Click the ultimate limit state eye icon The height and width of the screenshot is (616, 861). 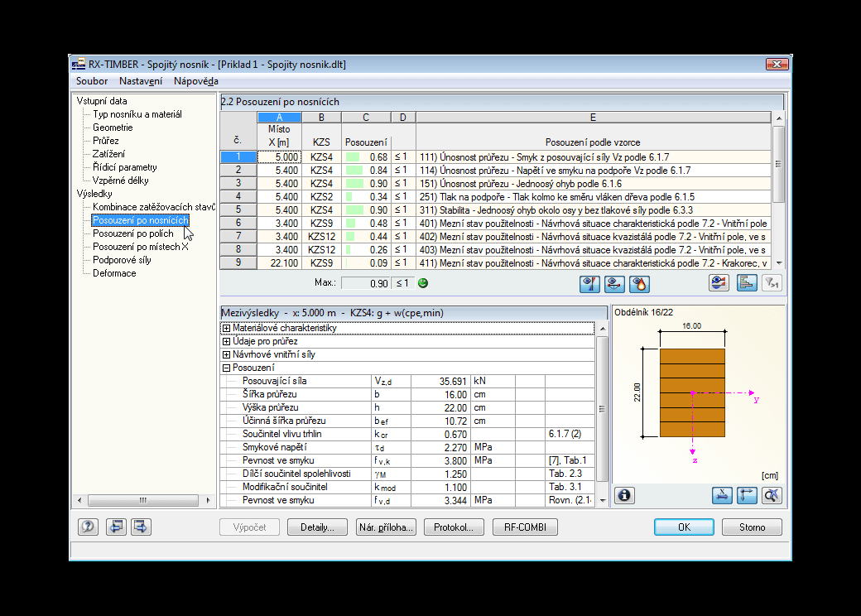(x=589, y=284)
